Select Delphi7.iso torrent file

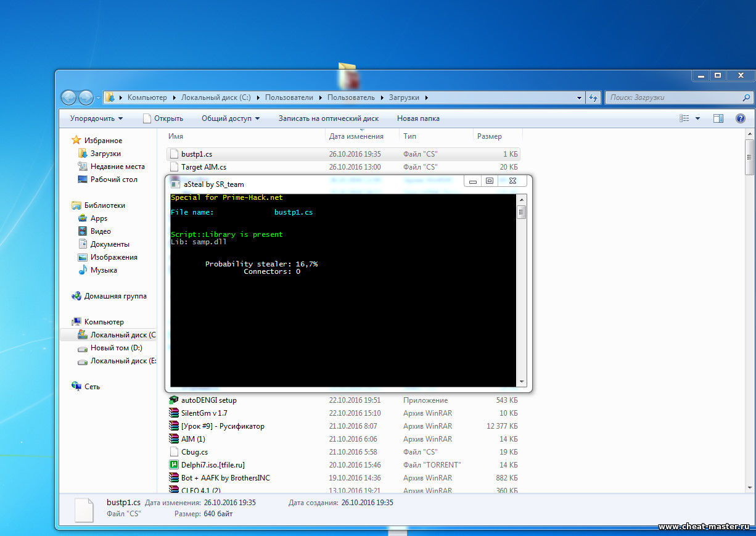(x=213, y=465)
